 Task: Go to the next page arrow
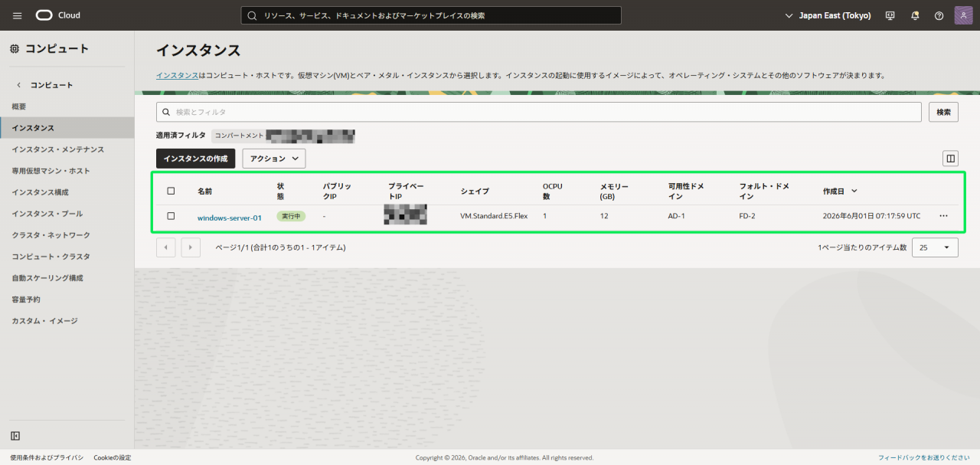(191, 247)
